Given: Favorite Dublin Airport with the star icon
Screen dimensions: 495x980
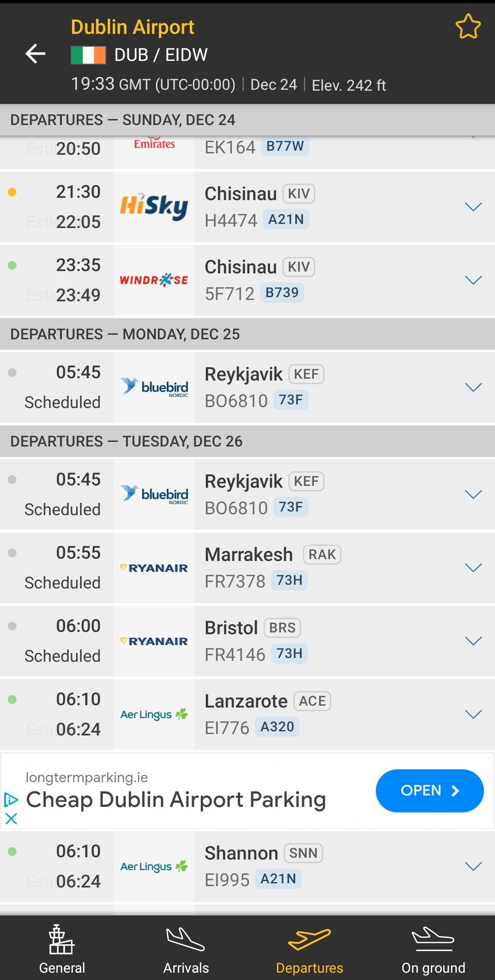Looking at the screenshot, I should [468, 26].
